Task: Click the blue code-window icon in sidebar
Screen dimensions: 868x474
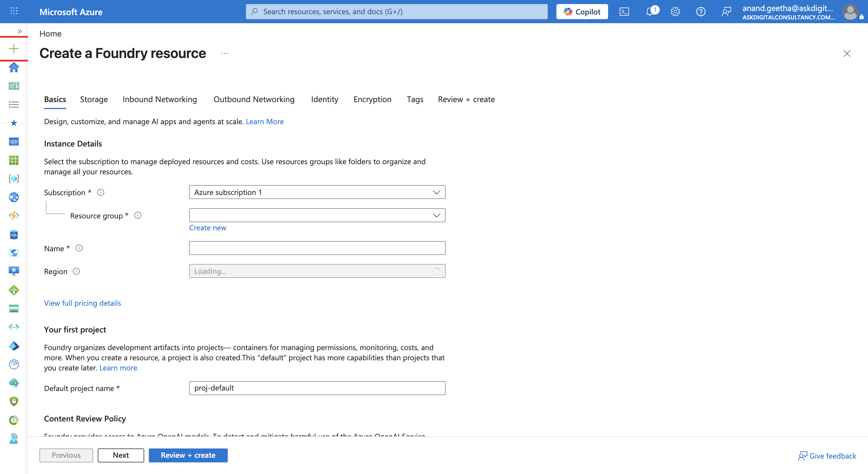Action: click(x=14, y=142)
